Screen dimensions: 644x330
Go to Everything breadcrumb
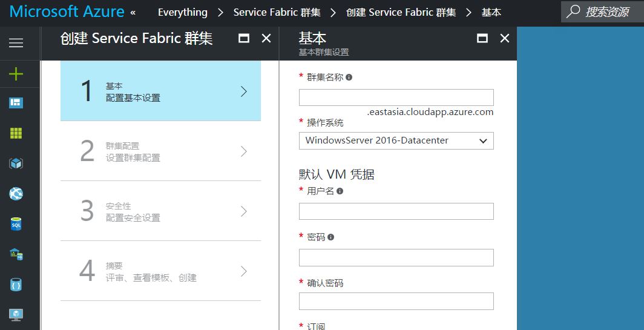coord(183,12)
